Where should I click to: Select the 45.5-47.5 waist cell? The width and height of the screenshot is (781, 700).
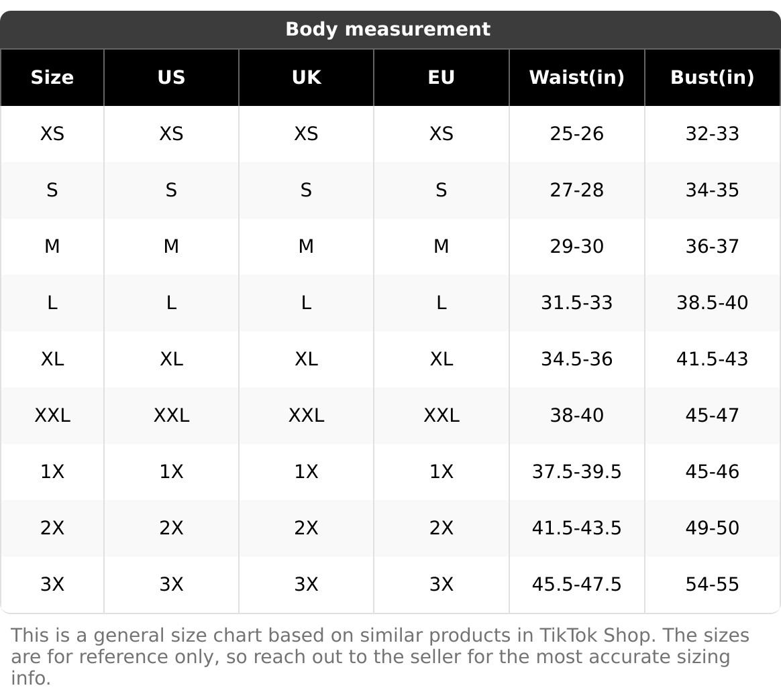point(576,585)
